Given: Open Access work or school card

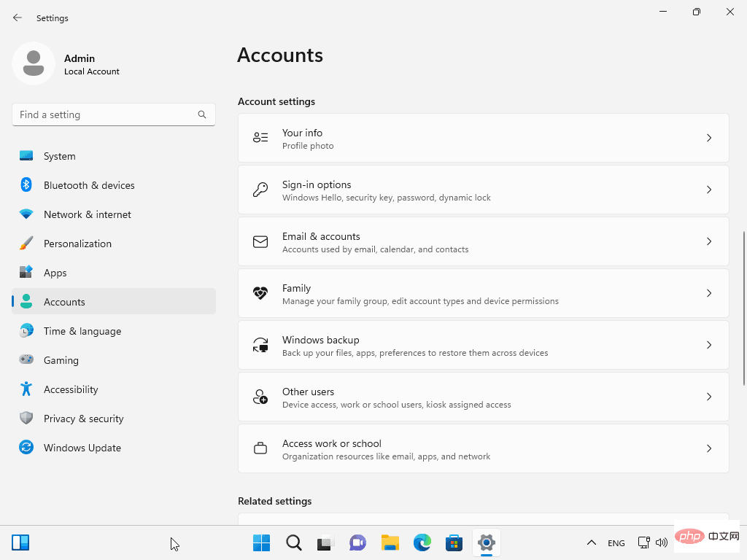Looking at the screenshot, I should click(x=484, y=448).
